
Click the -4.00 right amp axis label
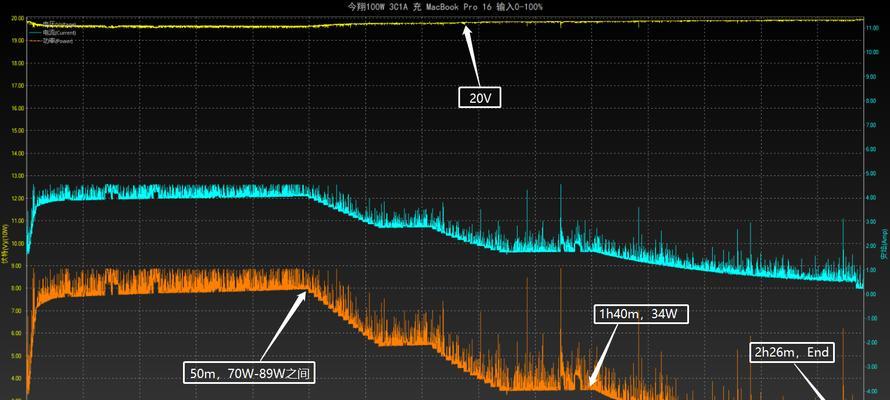[872, 391]
